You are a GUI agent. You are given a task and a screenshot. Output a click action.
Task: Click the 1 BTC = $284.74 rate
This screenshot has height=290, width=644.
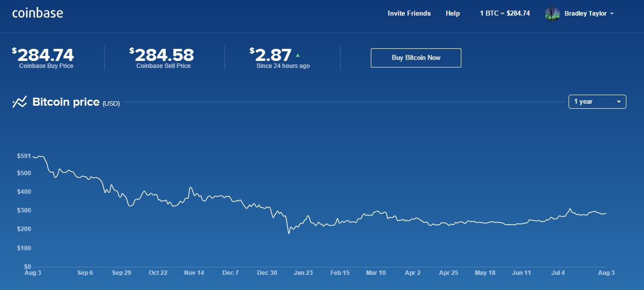click(x=505, y=14)
